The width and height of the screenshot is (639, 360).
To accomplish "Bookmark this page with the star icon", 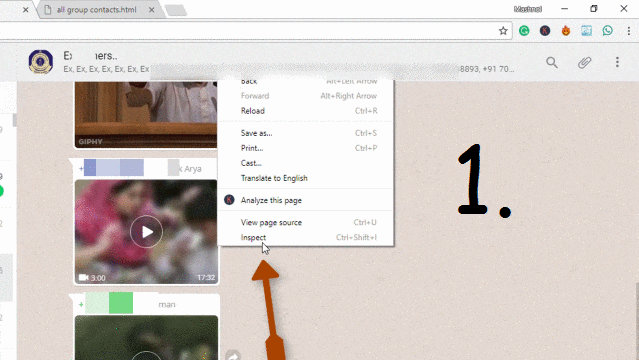I will click(x=503, y=31).
